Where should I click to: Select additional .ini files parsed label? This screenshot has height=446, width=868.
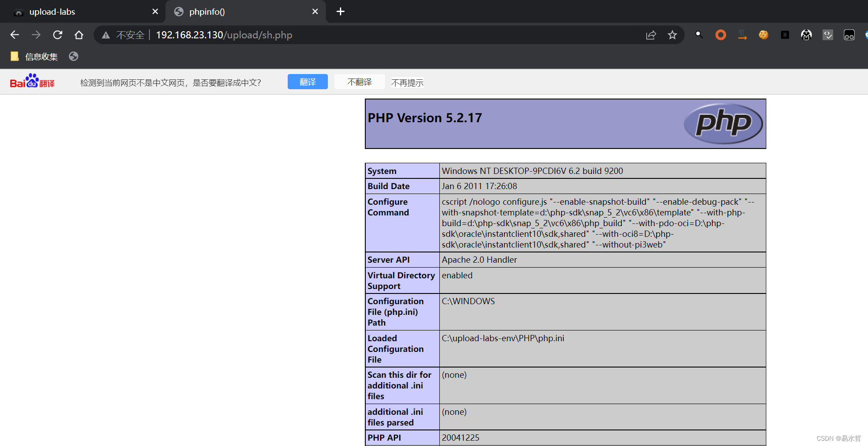coord(402,417)
